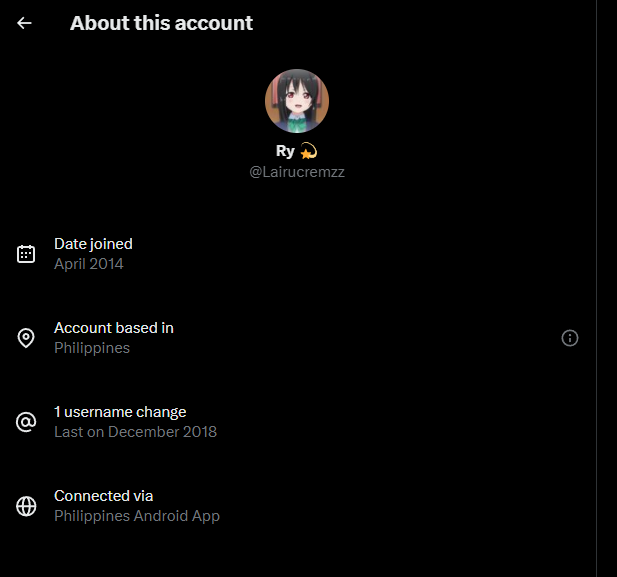Click the Connected via label
Screen dimensions: 617x577
point(103,496)
